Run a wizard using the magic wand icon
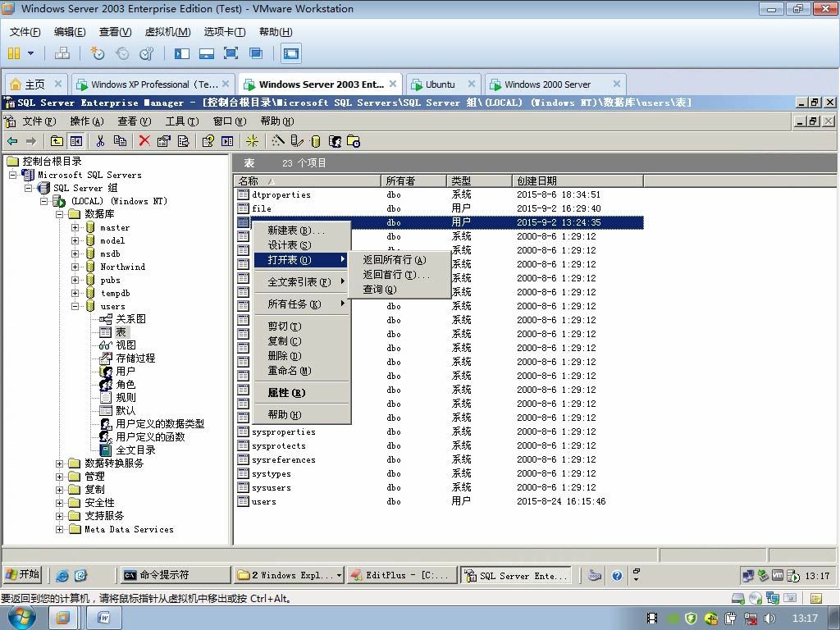This screenshot has height=630, width=840. pyautogui.click(x=277, y=141)
